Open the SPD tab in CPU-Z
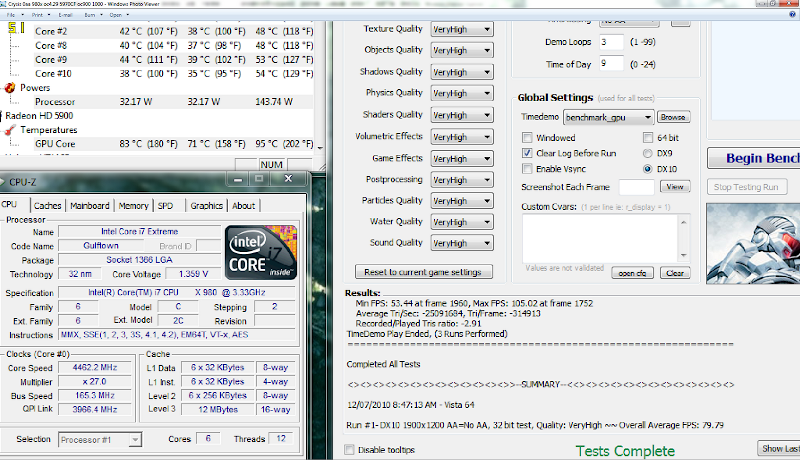This screenshot has height=460, width=800. pyautogui.click(x=165, y=206)
